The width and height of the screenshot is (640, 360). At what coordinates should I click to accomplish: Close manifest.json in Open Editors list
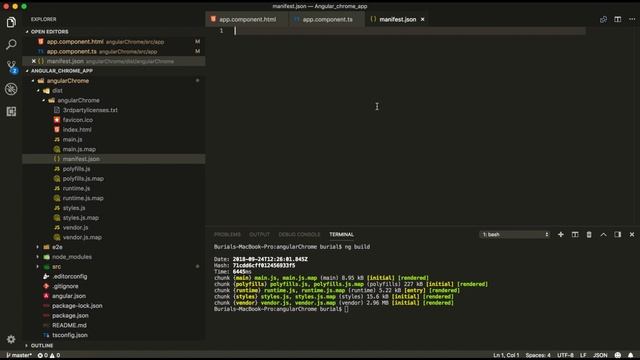[x=34, y=61]
